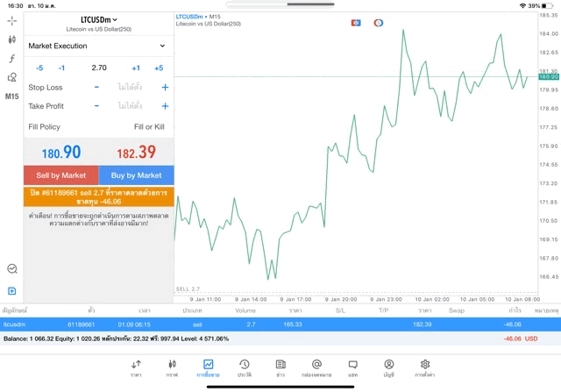Tap the 180.90 price label on chart axis
Image resolution: width=561 pixels, height=392 pixels.
(549, 76)
